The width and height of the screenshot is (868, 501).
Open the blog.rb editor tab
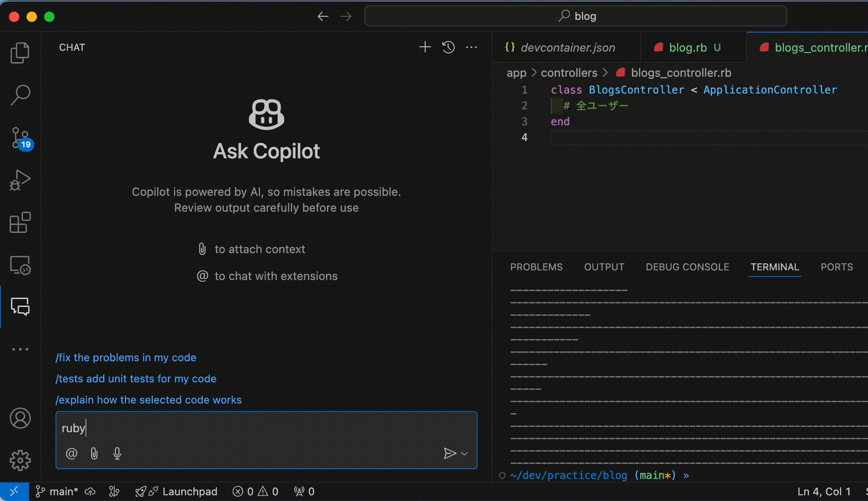click(x=687, y=48)
